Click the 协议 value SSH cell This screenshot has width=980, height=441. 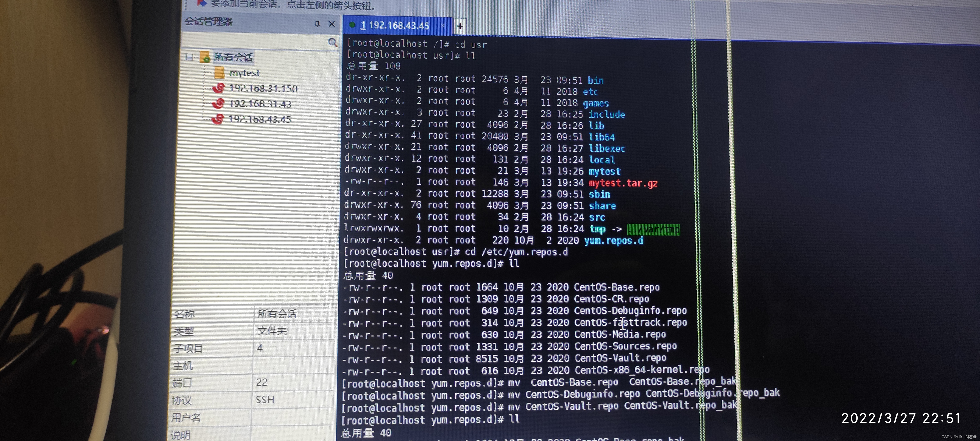[265, 399]
